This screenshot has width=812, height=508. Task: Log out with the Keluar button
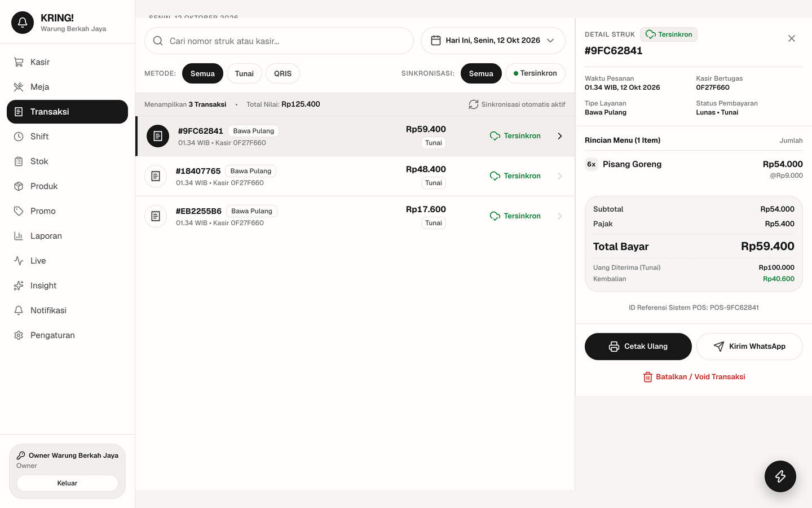tap(67, 483)
